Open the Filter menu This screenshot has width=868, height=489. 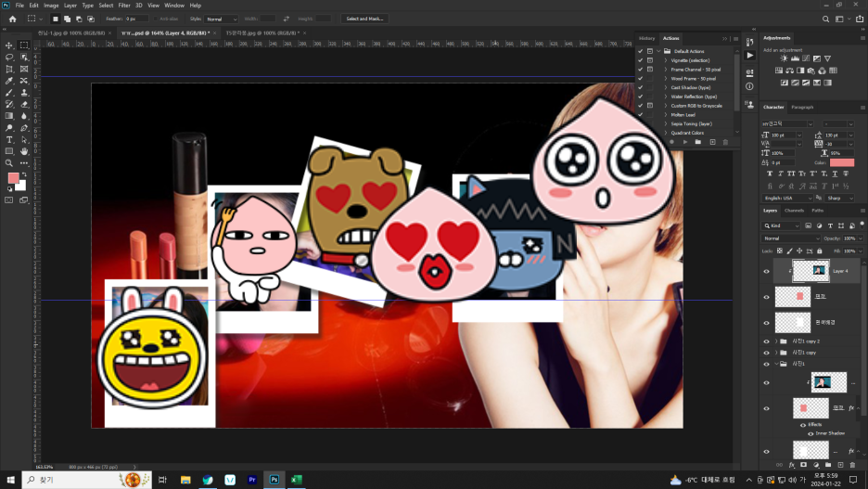124,5
